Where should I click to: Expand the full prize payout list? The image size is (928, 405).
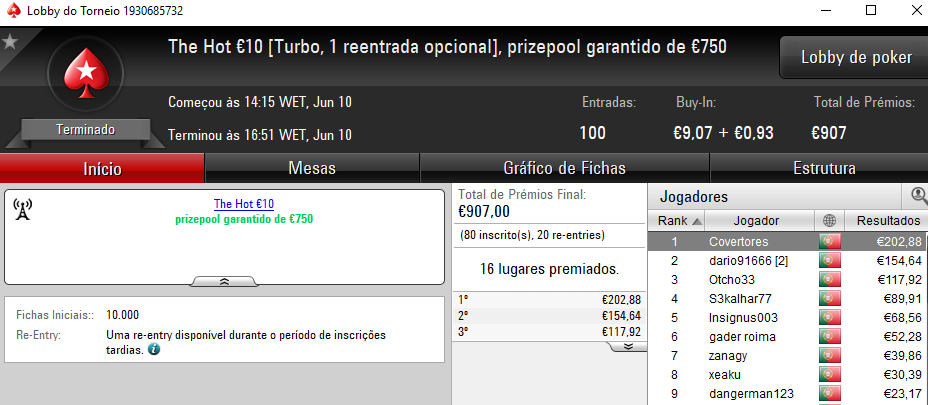point(627,346)
